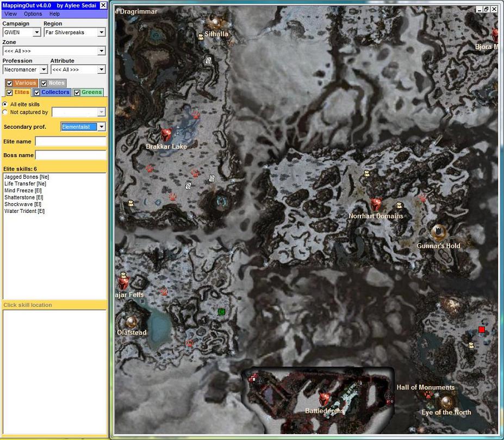Click the Hall of Monuments map label
Viewport: 504px width, 440px height.
(426, 387)
